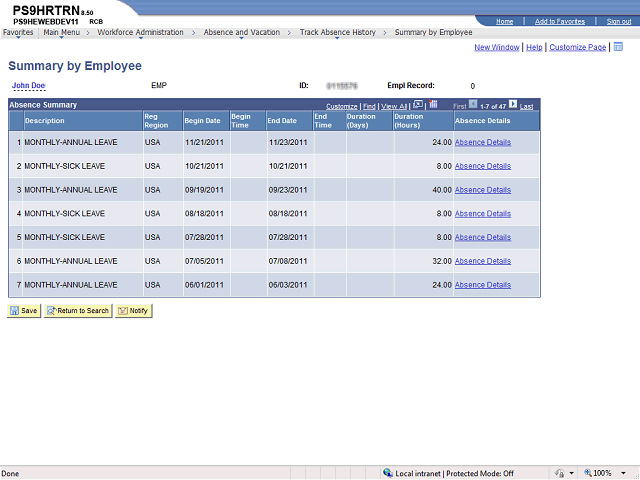Viewport: 640px width, 480px height.
Task: Show previous rows with left arrow
Action: [x=473, y=104]
